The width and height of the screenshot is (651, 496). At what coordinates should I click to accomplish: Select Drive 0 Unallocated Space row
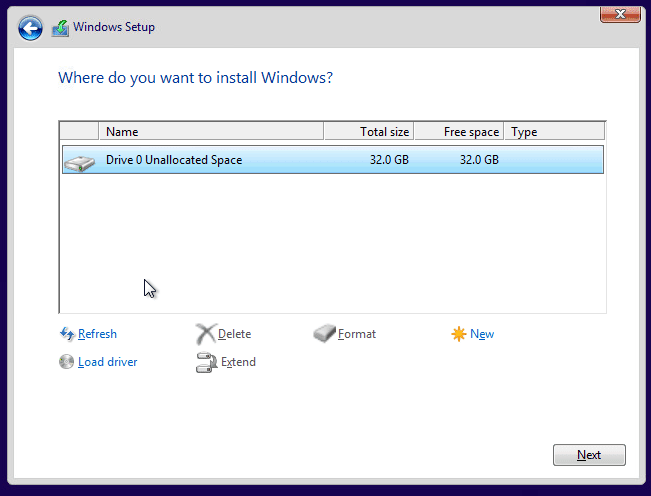pos(333,160)
